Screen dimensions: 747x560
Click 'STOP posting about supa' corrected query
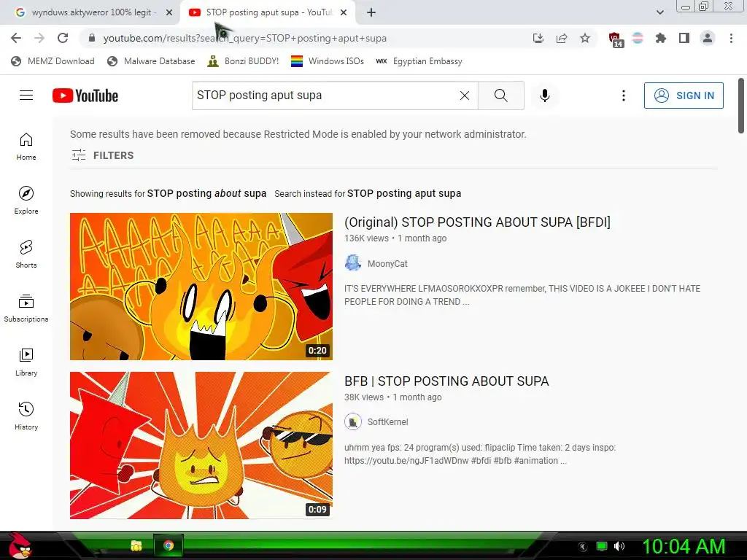[206, 193]
